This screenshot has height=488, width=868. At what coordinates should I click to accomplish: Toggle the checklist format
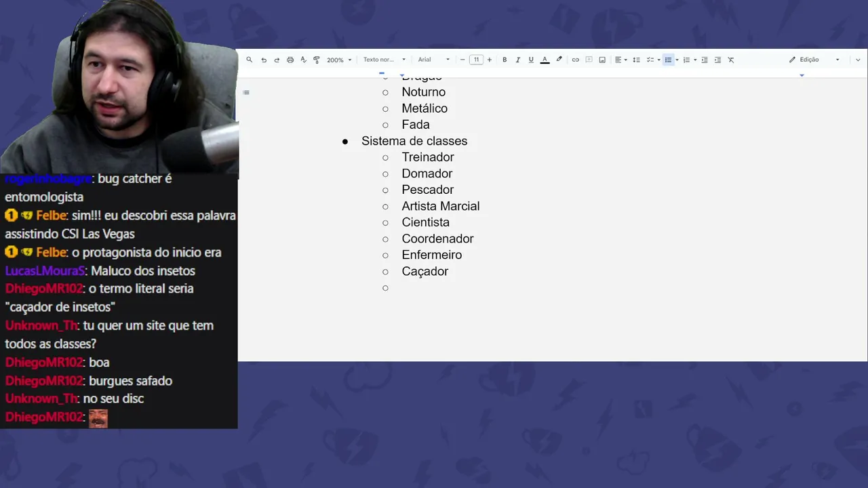[x=650, y=60]
